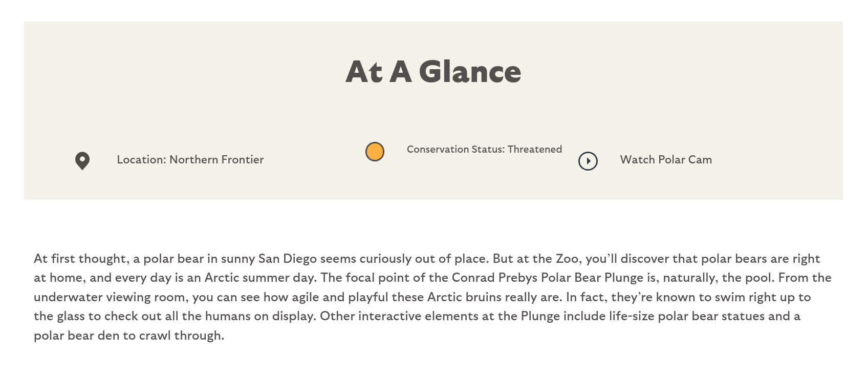The image size is (868, 373).
Task: Click the orange conservation status circle
Action: coord(375,152)
